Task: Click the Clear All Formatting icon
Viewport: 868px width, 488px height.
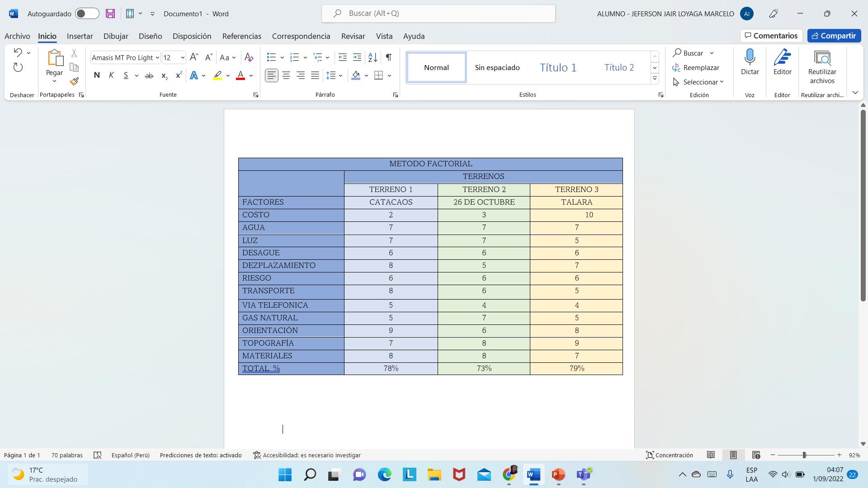Action: [249, 57]
